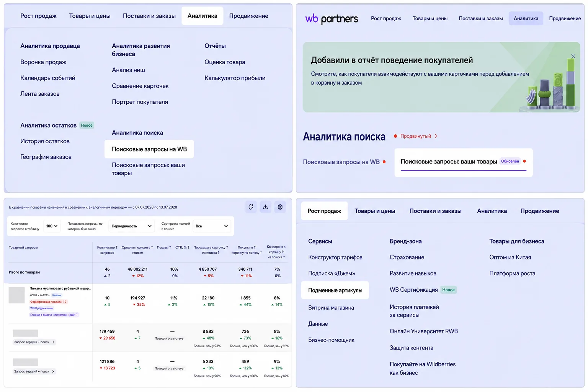The width and height of the screenshot is (588, 392).
Task: Switch to 'Поисковые запросы: ваши товары' tab
Action: (x=464, y=162)
